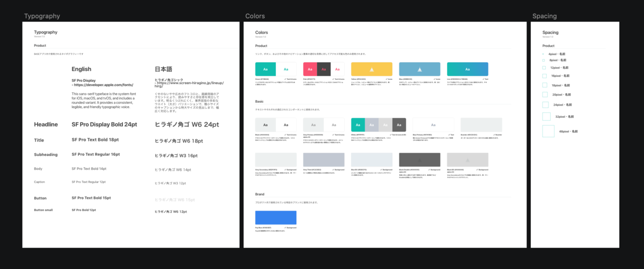Pick the Blue swatch with icon
This screenshot has width=644, height=269.
(420, 69)
